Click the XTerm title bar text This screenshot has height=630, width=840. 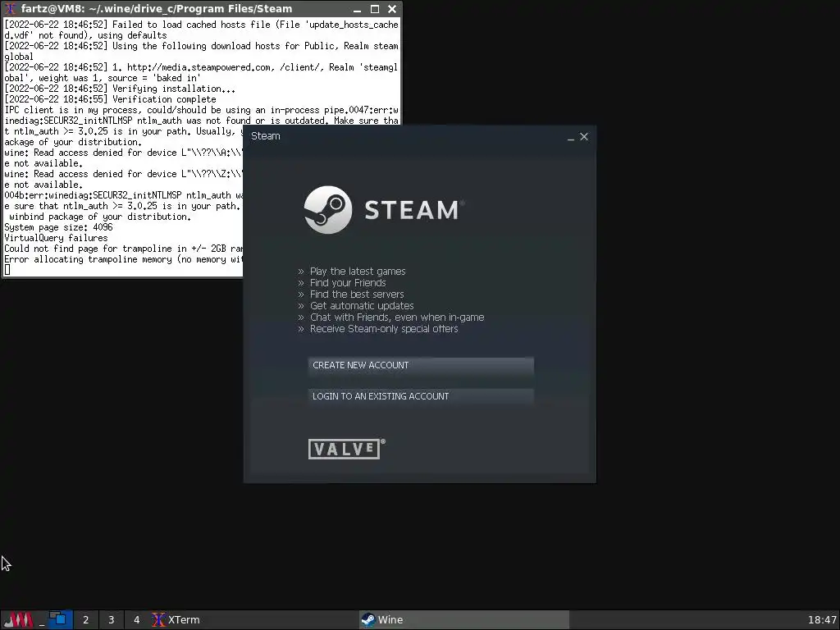pos(157,8)
